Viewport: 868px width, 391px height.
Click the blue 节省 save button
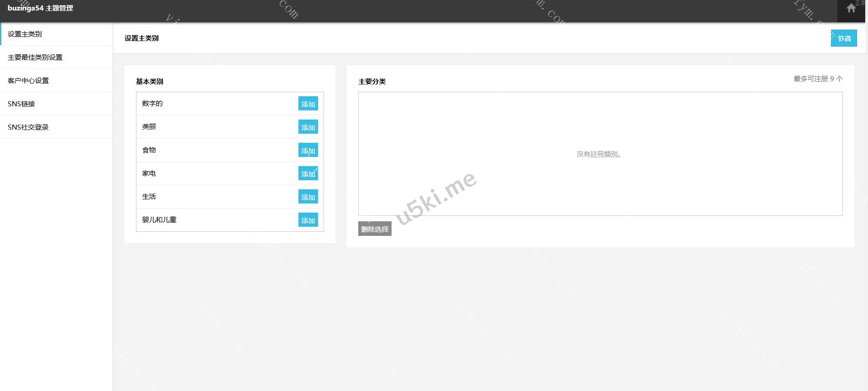[843, 38]
